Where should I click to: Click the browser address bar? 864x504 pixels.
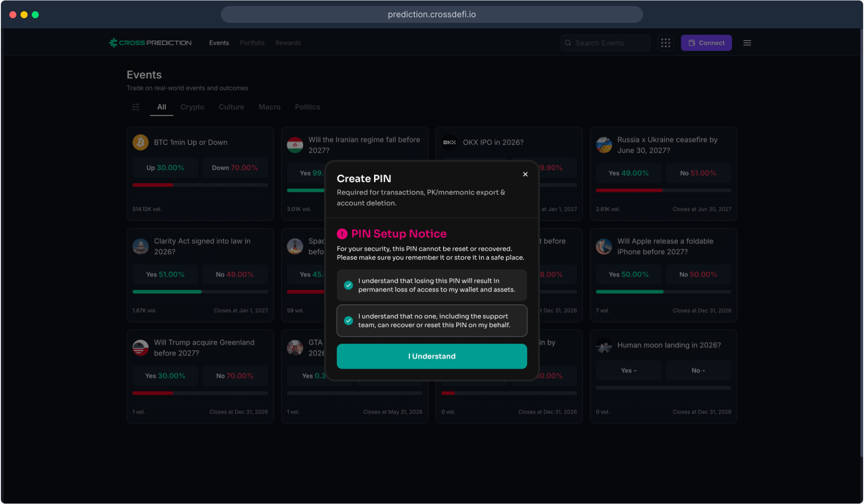click(x=432, y=14)
